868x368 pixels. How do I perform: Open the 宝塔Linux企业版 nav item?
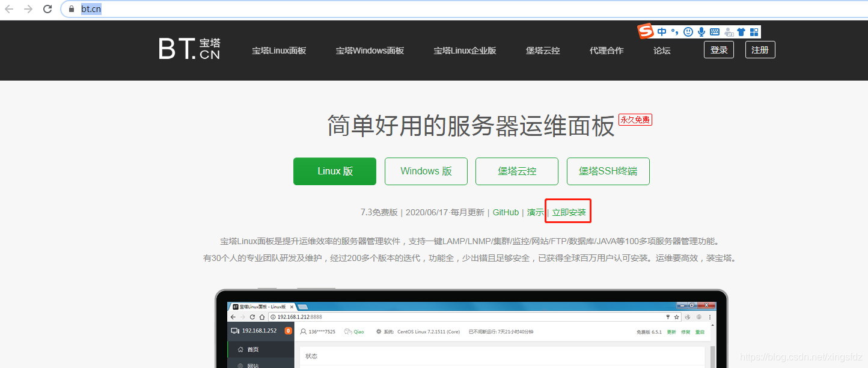click(465, 51)
